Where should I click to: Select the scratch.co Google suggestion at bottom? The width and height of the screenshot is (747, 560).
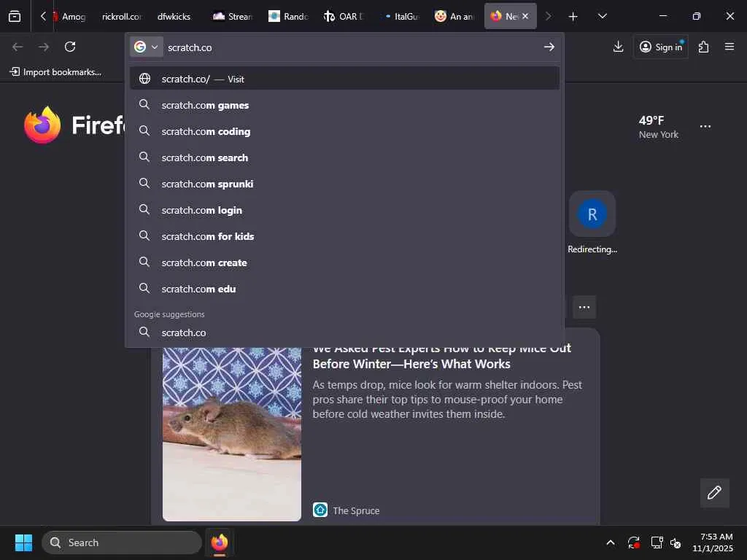pos(344,332)
